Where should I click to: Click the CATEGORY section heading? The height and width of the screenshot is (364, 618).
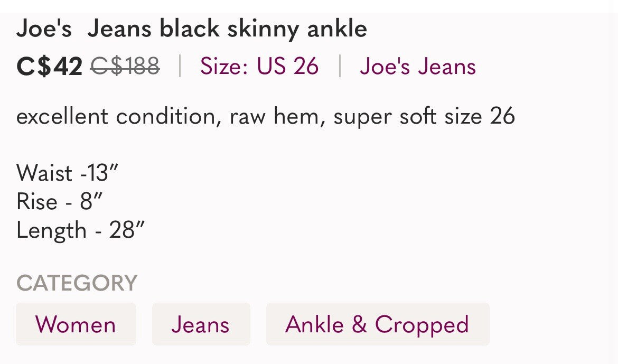(x=77, y=282)
